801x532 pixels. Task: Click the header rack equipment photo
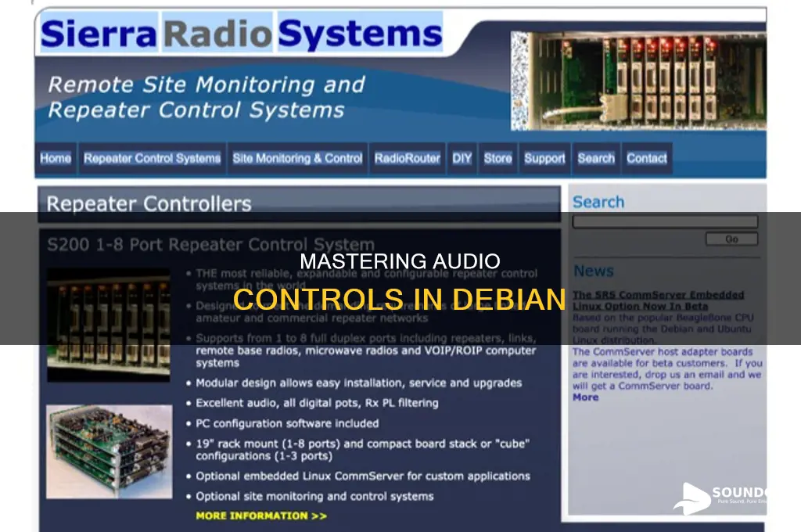(638, 81)
